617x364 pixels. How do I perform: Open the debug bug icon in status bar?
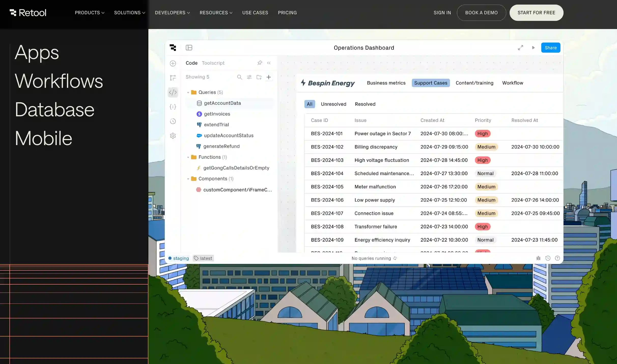pos(538,258)
